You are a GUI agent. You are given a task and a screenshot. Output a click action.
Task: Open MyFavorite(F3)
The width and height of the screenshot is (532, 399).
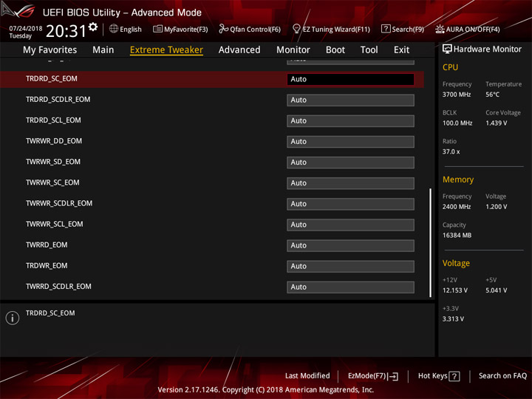point(180,29)
